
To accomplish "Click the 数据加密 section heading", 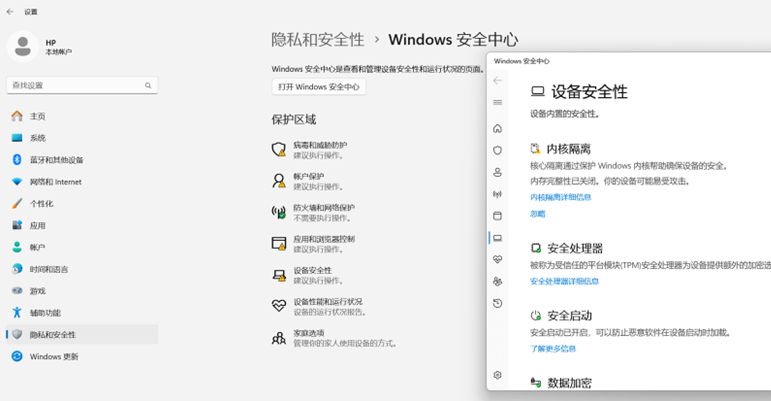I will coord(569,383).
